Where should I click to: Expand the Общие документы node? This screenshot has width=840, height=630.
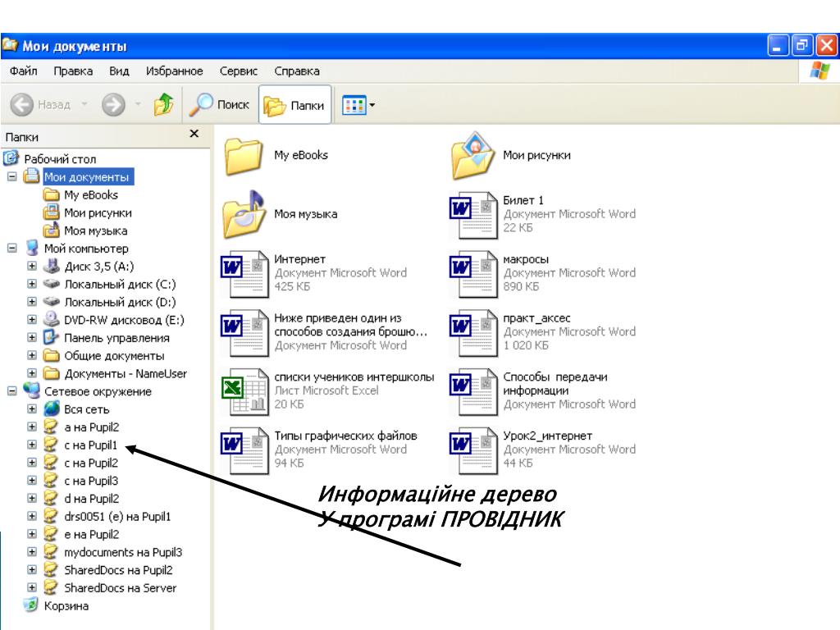coord(32,355)
